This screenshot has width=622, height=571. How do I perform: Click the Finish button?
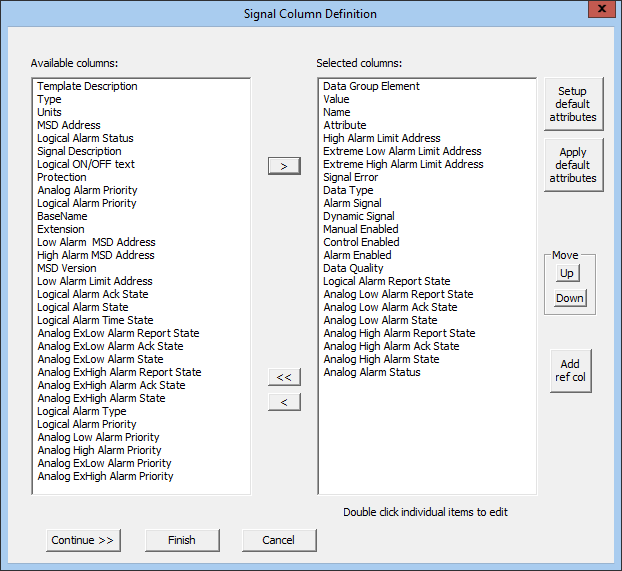[182, 540]
